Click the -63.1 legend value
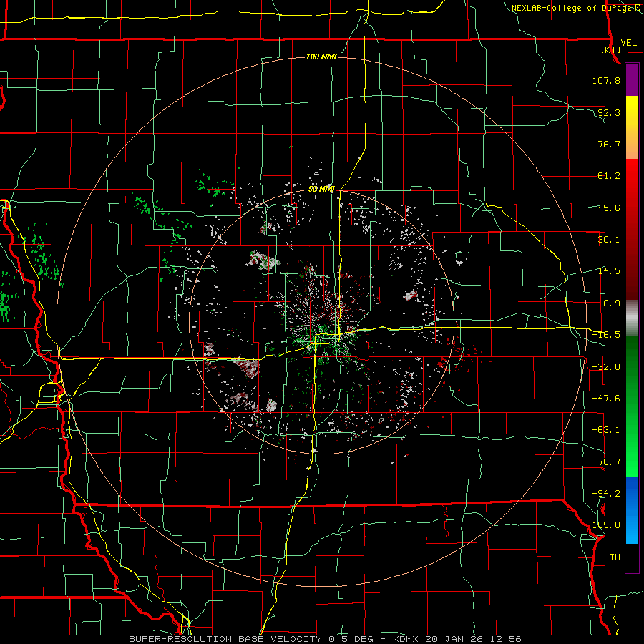 (x=606, y=430)
